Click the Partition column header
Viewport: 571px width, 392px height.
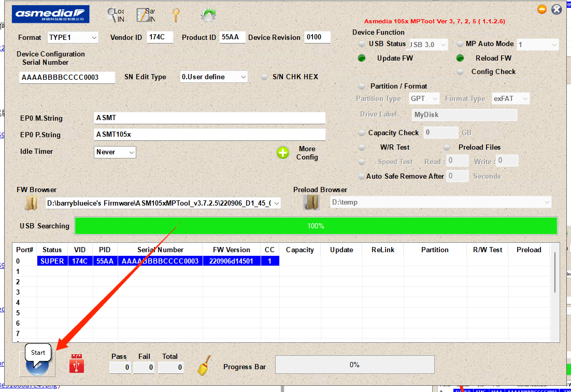[x=435, y=250]
